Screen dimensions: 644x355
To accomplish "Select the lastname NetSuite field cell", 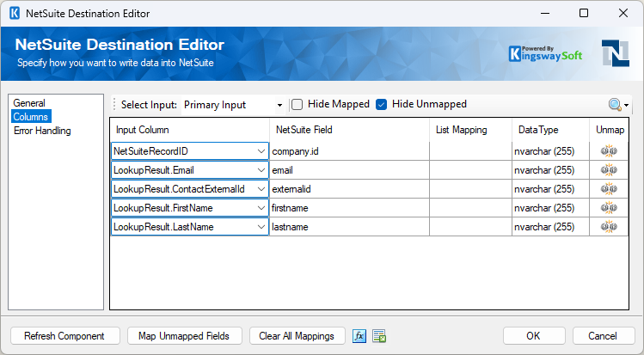I will [x=350, y=227].
